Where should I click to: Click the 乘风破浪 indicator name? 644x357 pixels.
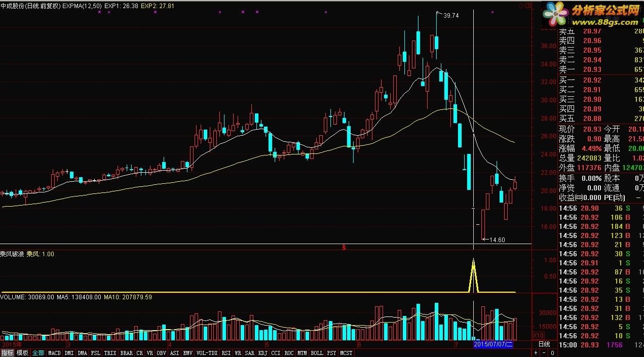tap(12, 254)
